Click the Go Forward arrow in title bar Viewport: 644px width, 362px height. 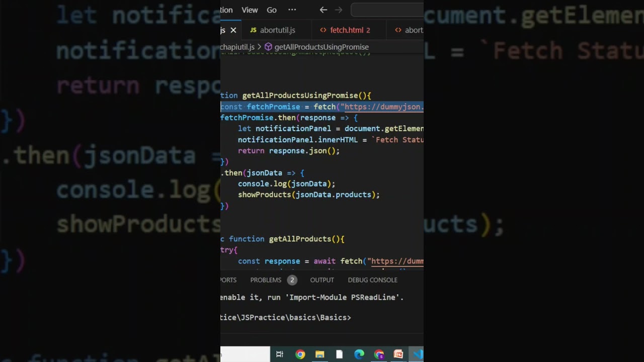(x=339, y=10)
